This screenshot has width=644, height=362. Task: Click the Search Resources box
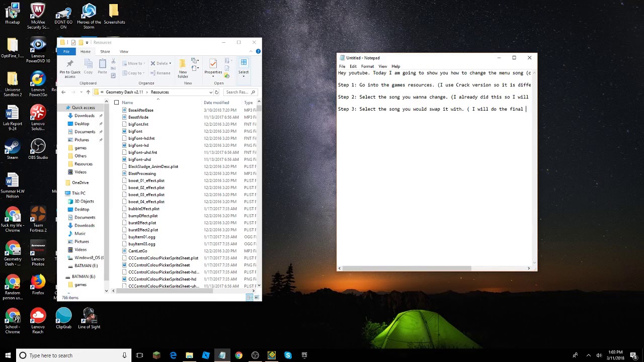[x=240, y=92]
